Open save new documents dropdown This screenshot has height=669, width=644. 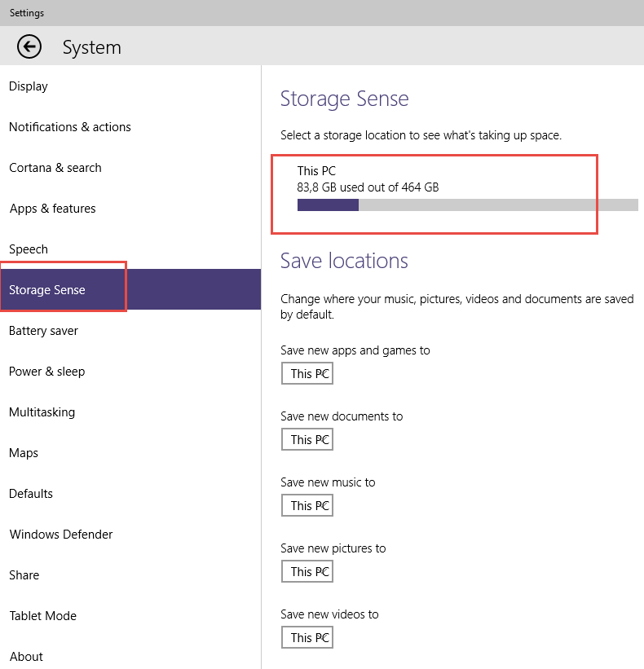point(307,440)
